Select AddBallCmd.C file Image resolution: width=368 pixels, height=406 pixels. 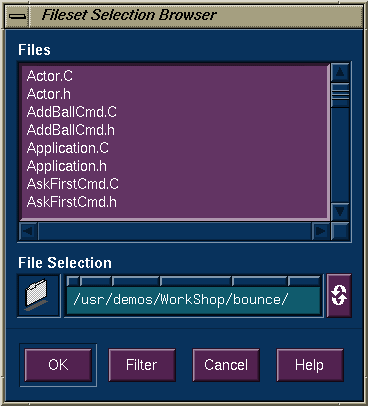72,112
